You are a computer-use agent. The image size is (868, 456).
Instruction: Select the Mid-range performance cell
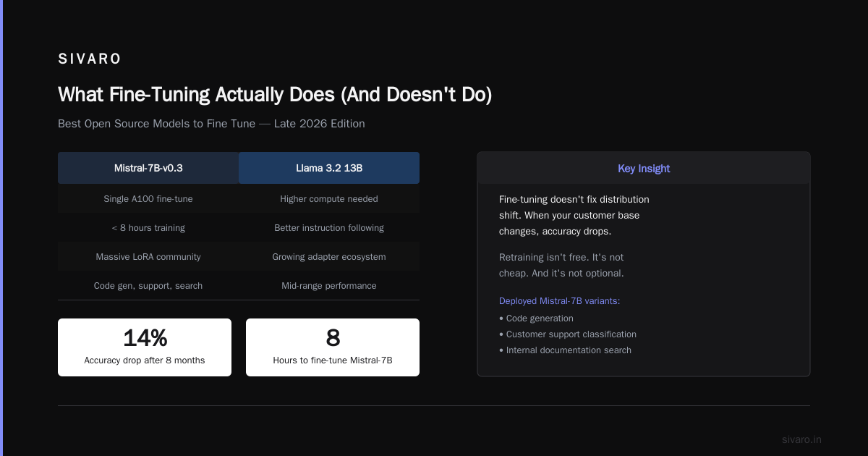pos(329,285)
